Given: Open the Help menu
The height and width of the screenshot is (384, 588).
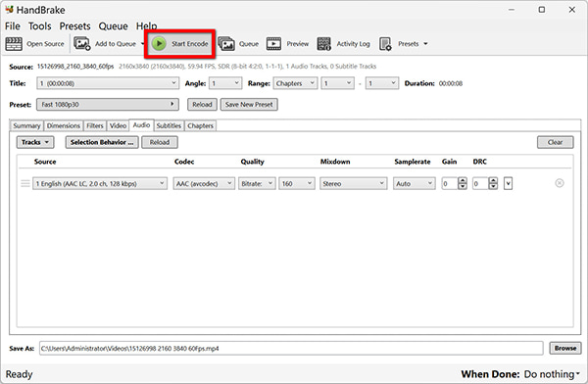Looking at the screenshot, I should 146,25.
